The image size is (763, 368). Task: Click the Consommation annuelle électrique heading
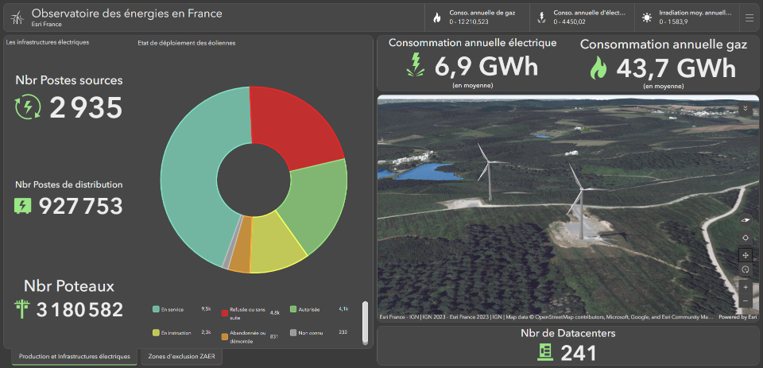[x=472, y=43]
